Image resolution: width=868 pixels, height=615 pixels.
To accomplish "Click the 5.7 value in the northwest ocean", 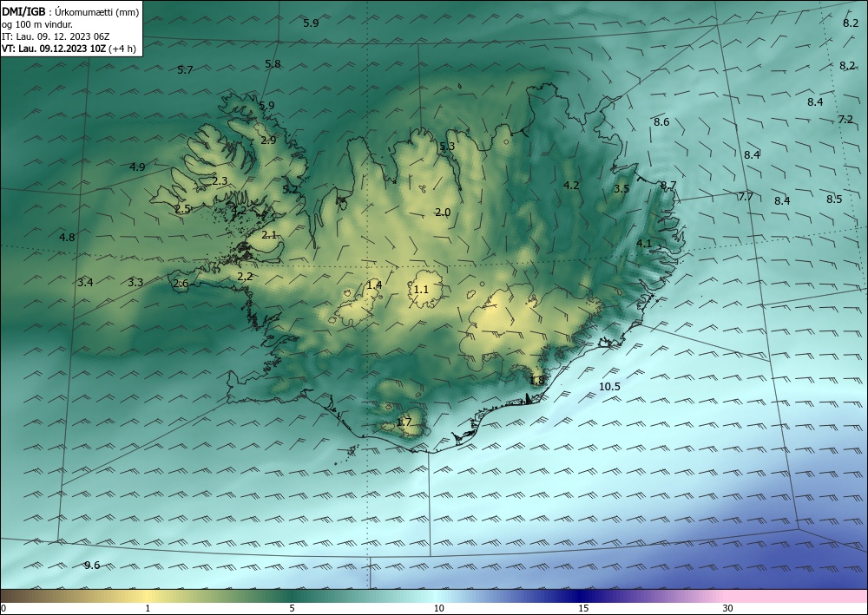I will tap(185, 69).
